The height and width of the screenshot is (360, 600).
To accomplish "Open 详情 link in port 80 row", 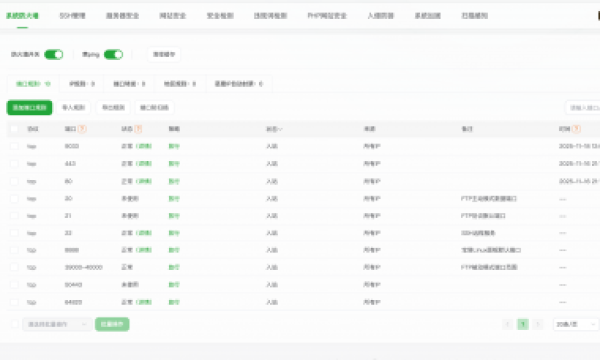I will coord(144,181).
